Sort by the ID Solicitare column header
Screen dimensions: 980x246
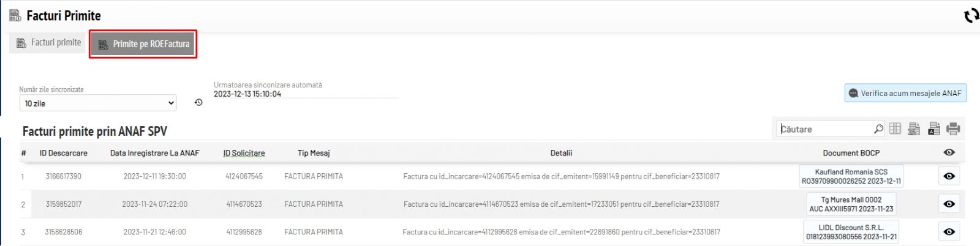pos(244,153)
